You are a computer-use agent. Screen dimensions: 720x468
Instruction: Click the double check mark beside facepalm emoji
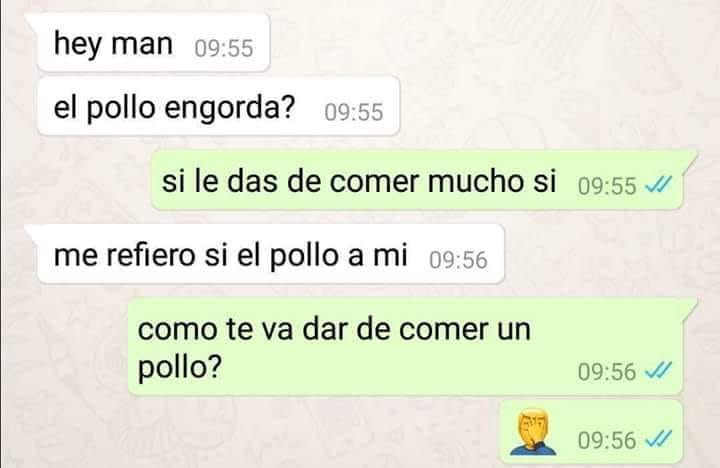click(658, 439)
